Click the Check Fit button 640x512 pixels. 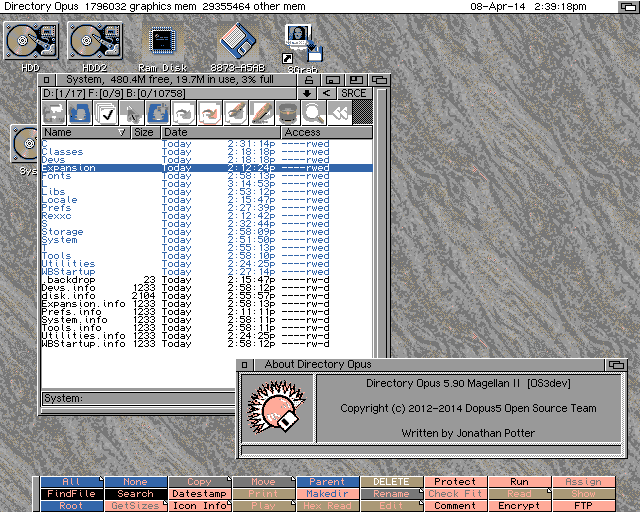[x=456, y=494]
